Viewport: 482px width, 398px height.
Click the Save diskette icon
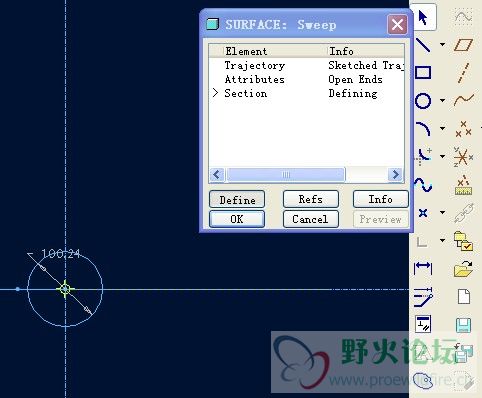click(463, 325)
